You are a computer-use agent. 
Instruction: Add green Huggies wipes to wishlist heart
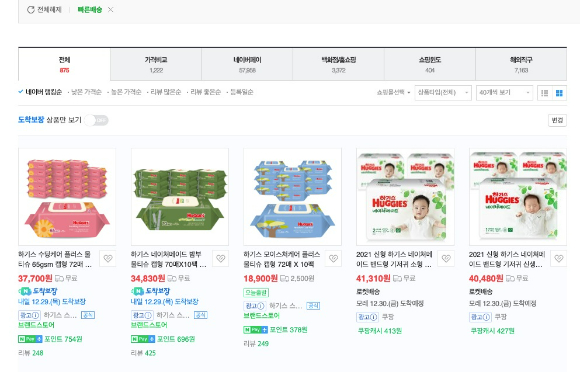(x=221, y=258)
